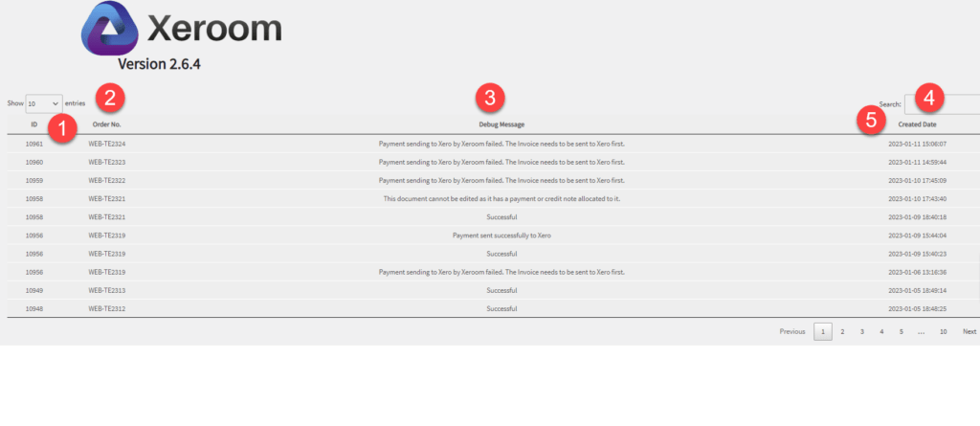Click date 2023-01-09 15:44:04
980x426 pixels.
tap(918, 235)
